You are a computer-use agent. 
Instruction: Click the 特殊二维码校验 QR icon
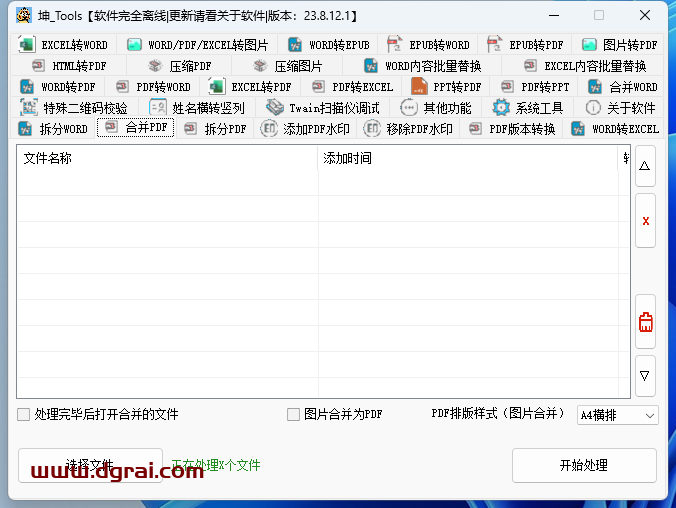coord(29,107)
